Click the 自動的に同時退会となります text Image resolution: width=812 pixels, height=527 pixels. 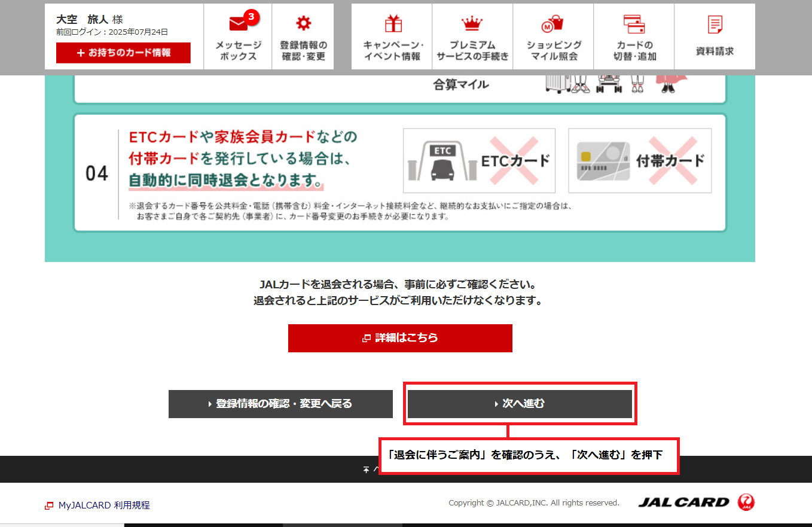tap(226, 180)
